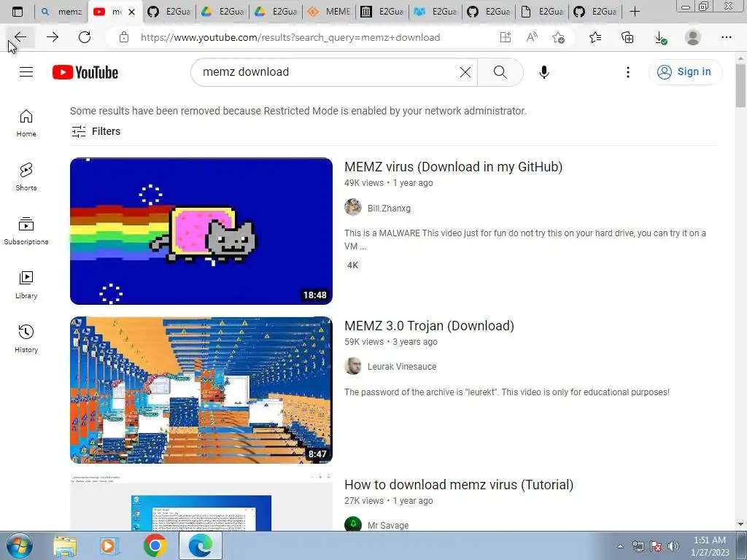
Task: Run the search with the magnifier button
Action: pos(500,72)
